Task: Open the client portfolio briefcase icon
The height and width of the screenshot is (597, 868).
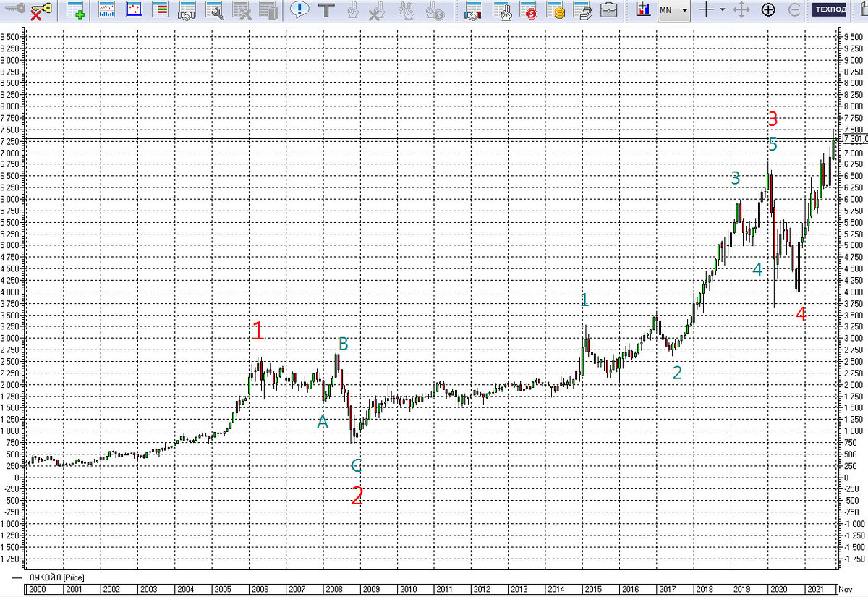Action: pos(610,10)
